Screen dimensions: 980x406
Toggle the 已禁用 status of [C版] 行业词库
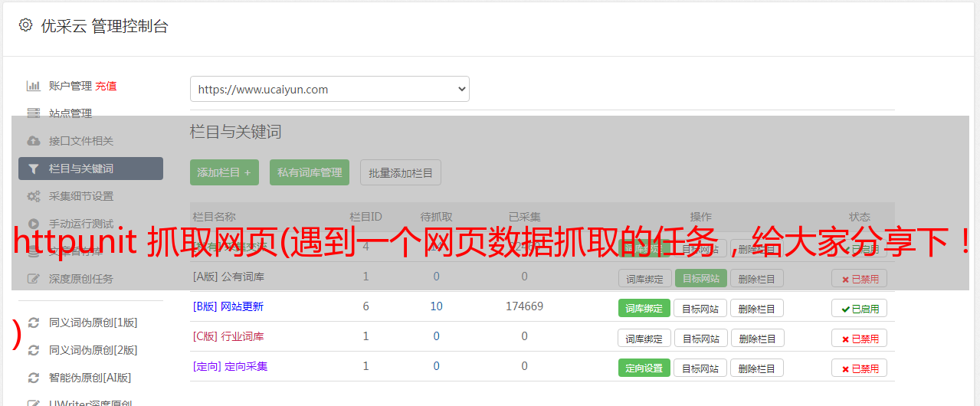point(860,338)
